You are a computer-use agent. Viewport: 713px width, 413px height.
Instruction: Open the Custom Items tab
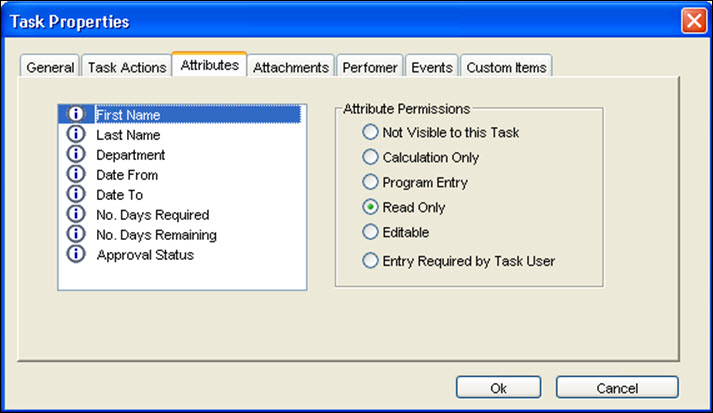[x=506, y=67]
